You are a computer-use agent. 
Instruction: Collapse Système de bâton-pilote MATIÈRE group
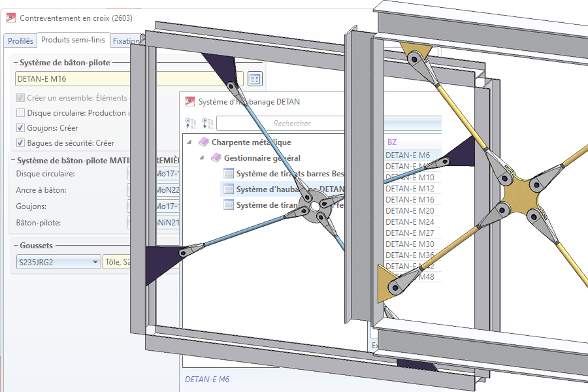(x=13, y=161)
